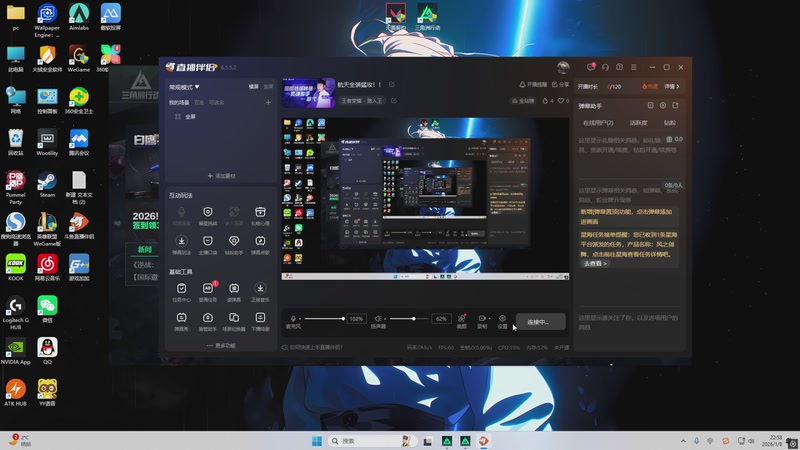
Task: Select 钻粉 tab in 弹幕助手
Action: click(670, 123)
